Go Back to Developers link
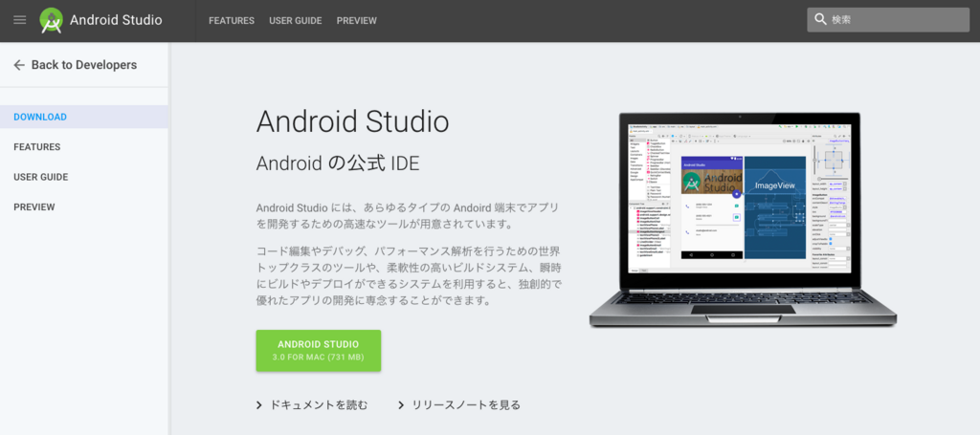The height and width of the screenshot is (435, 980). pos(84,65)
